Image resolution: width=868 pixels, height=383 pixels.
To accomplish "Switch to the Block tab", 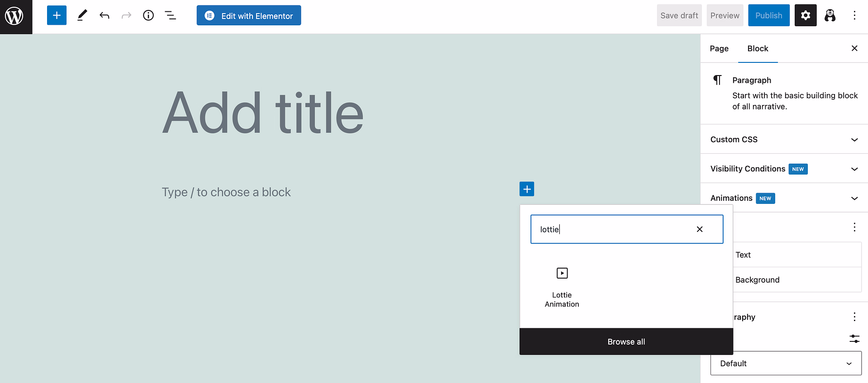I will pyautogui.click(x=758, y=48).
